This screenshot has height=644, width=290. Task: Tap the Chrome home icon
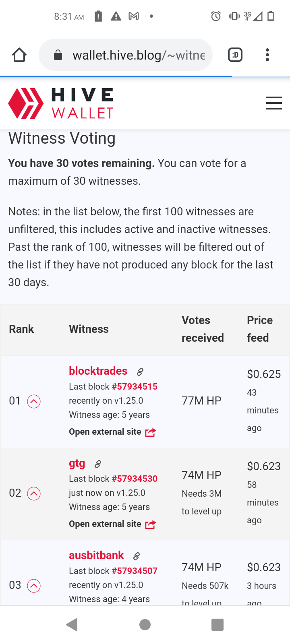[x=19, y=55]
